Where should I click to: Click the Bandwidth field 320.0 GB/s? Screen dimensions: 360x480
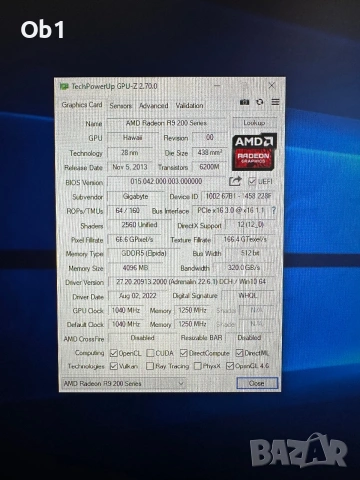pos(244,267)
